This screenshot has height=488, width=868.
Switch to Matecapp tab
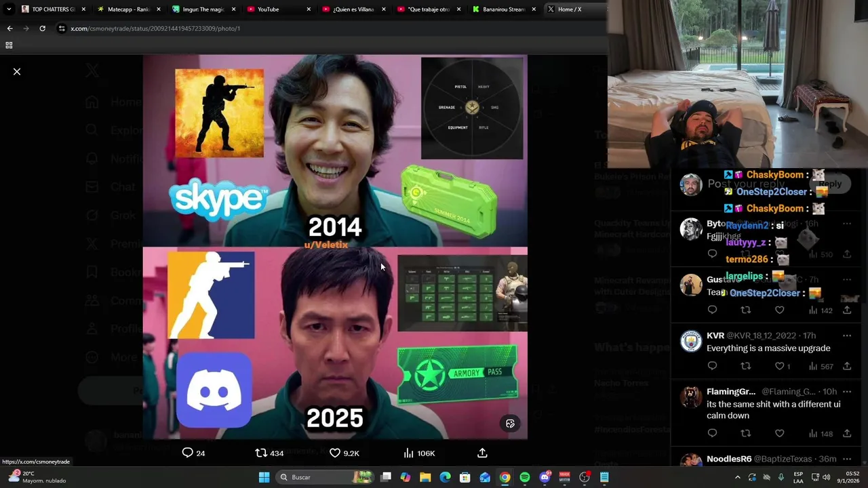point(129,9)
